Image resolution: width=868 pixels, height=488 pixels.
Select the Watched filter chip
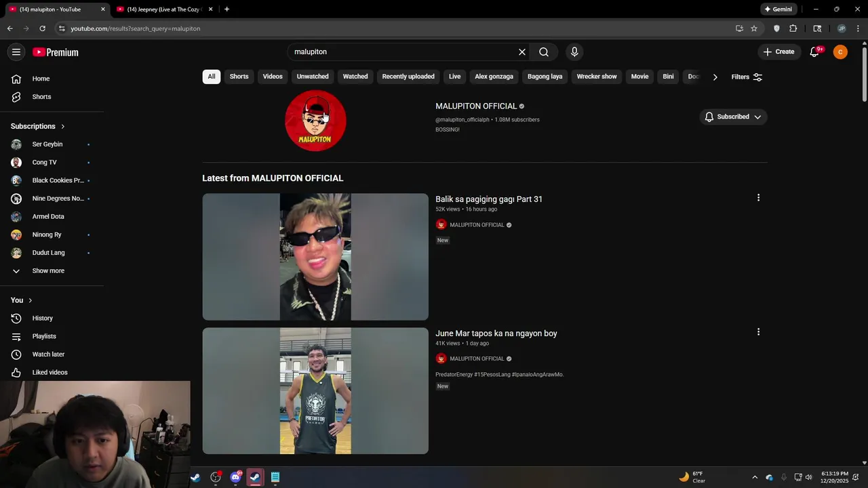click(x=355, y=77)
